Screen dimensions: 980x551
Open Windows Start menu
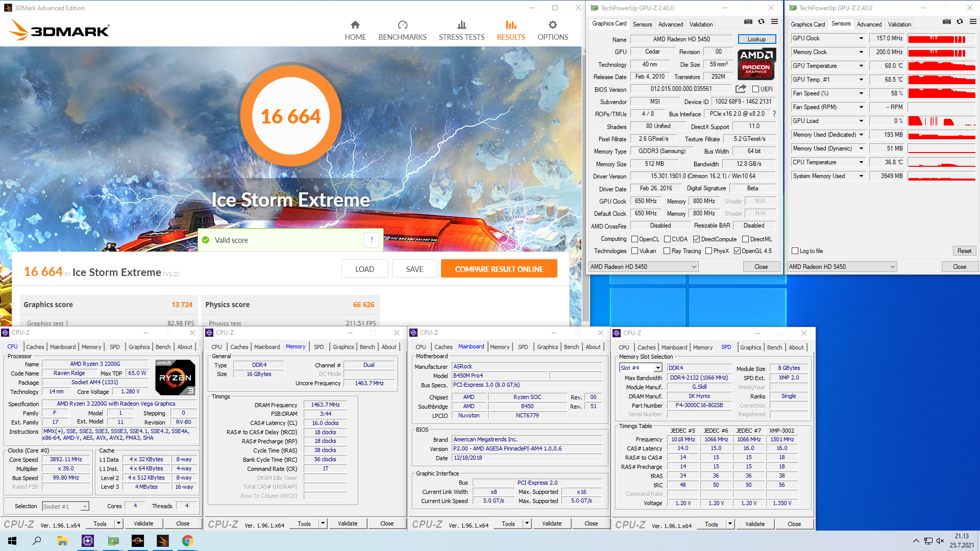[x=12, y=541]
